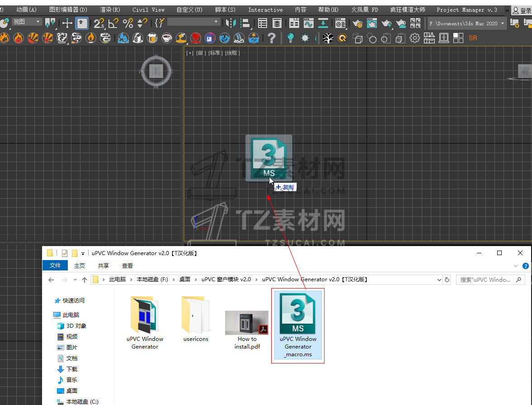Viewport: 532px width, 405px height.
Task: Toggle the Layer Explorer icon
Action: click(277, 23)
